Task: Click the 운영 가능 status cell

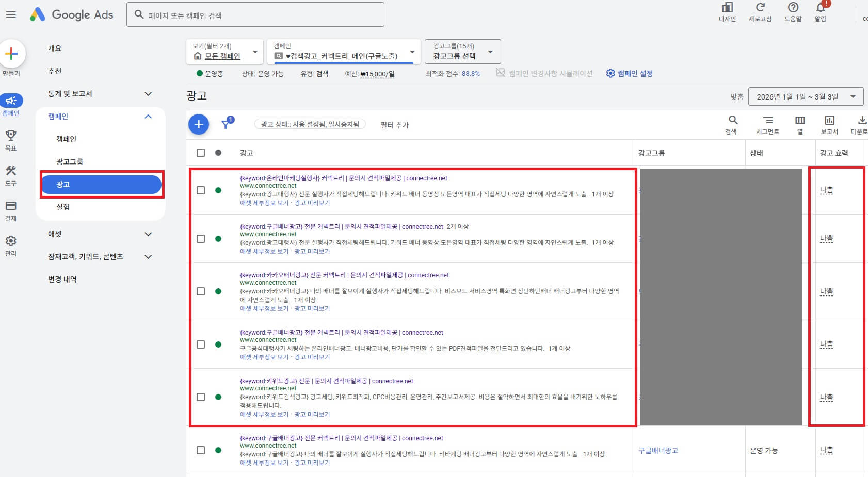Action: coord(764,450)
